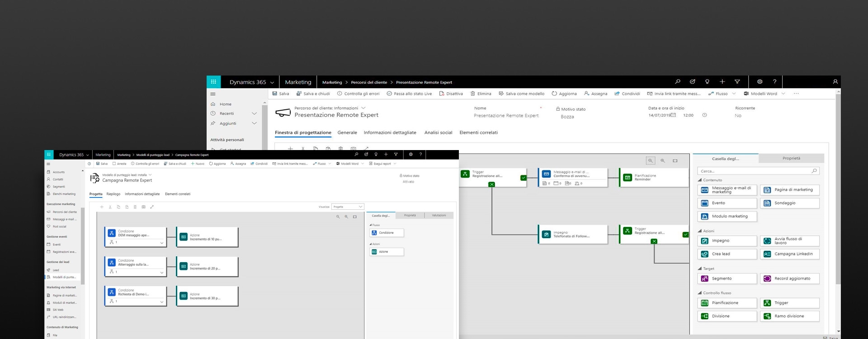Image resolution: width=868 pixels, height=339 pixels.
Task: Select Avvia flusso di lavoro tile
Action: pyautogui.click(x=789, y=241)
